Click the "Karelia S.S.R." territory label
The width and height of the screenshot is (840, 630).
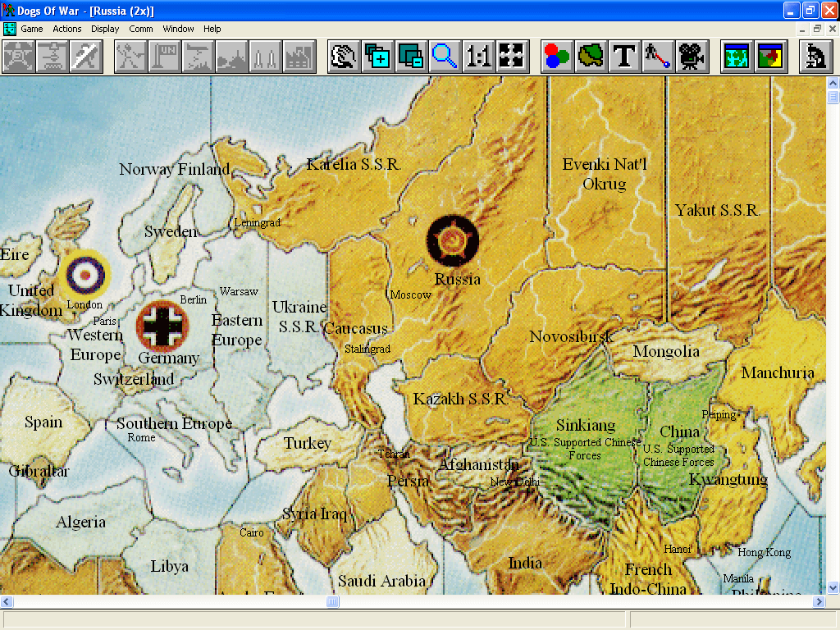click(353, 164)
